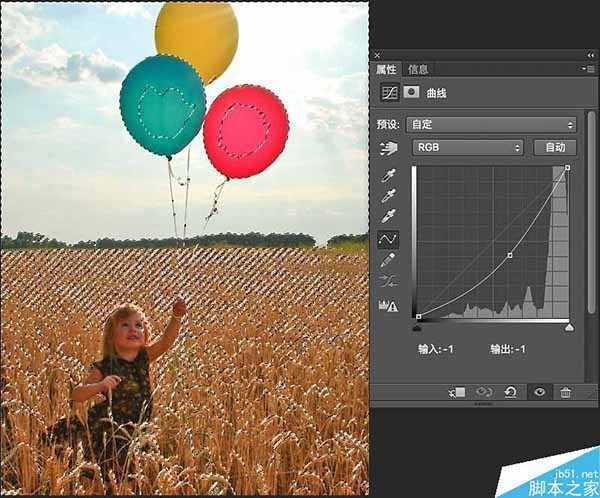Collapse the panel with double-arrow icon
This screenshot has width=600, height=498.
point(591,55)
